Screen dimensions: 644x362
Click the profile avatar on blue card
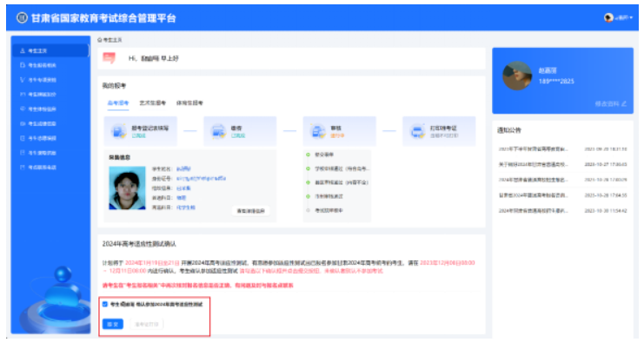click(x=517, y=76)
